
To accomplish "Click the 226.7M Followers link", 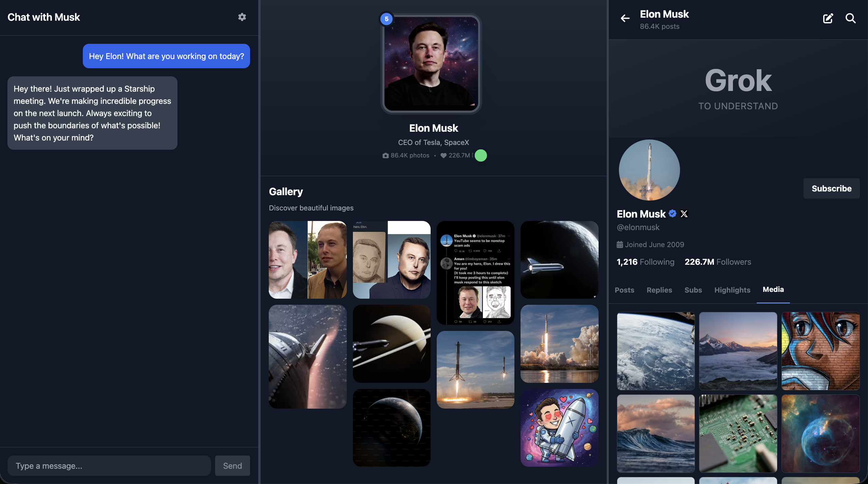I will 718,262.
